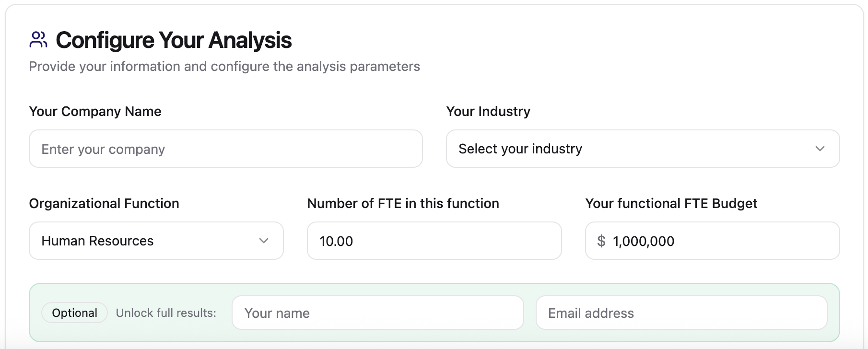Viewport: 868px width, 349px height.
Task: Click the Your functional FTE Budget label
Action: [671, 203]
